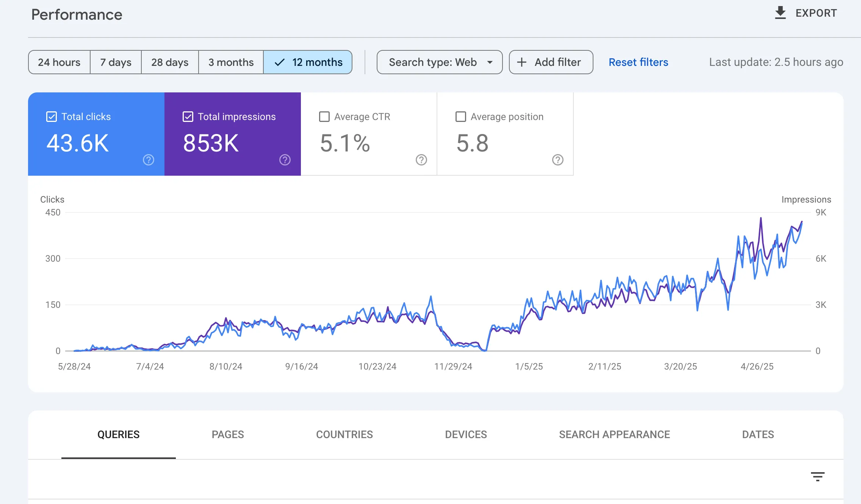
Task: Click the plus icon on Add filter
Action: point(522,62)
